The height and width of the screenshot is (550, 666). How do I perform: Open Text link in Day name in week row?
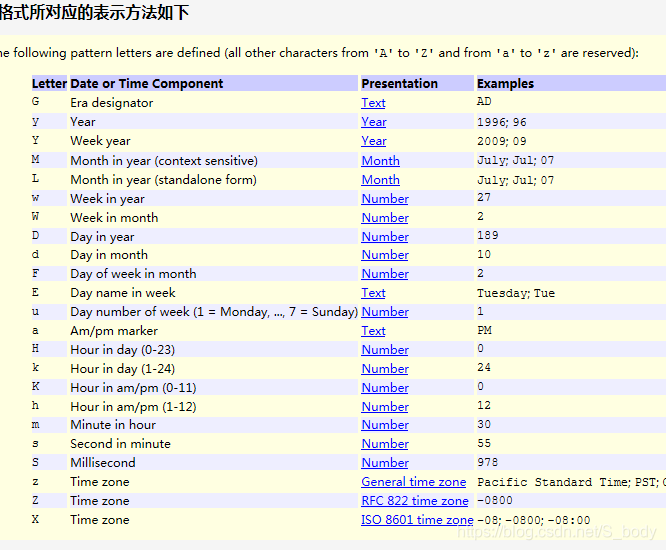click(373, 293)
